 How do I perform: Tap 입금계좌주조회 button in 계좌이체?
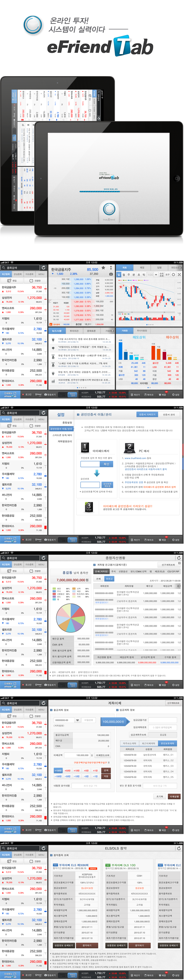tap(138, 735)
